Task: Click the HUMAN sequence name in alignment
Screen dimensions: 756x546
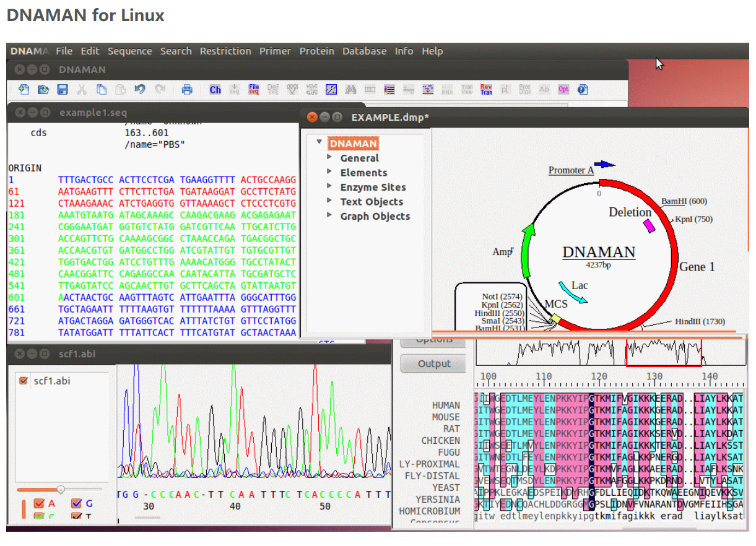Action: tap(446, 405)
